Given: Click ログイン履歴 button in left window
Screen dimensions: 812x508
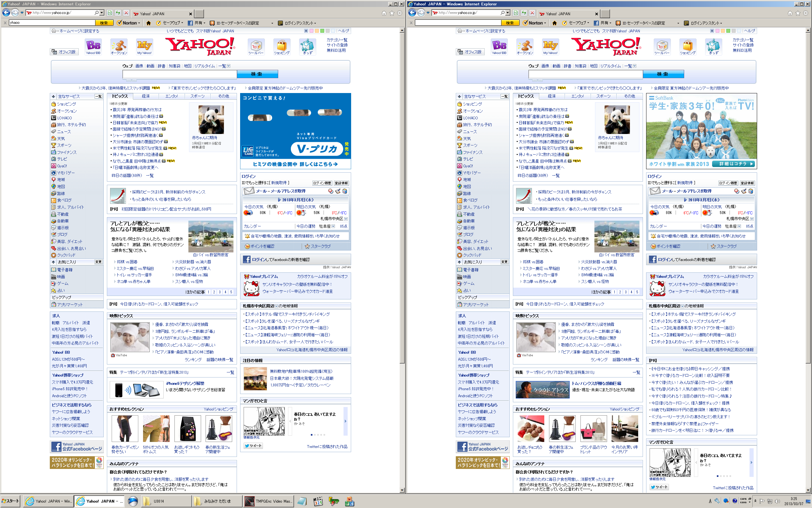Looking at the screenshot, I should (x=322, y=183).
